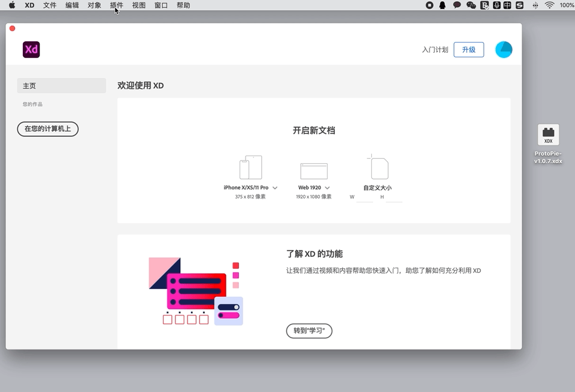Select the custom size document icon
This screenshot has height=392, width=575.
coord(378,167)
